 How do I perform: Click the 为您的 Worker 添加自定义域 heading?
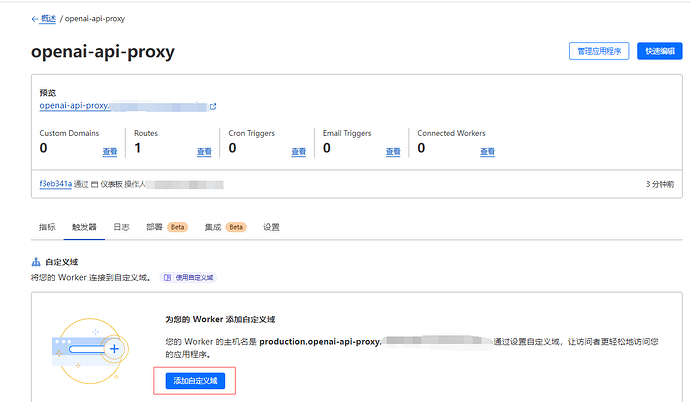click(x=220, y=319)
